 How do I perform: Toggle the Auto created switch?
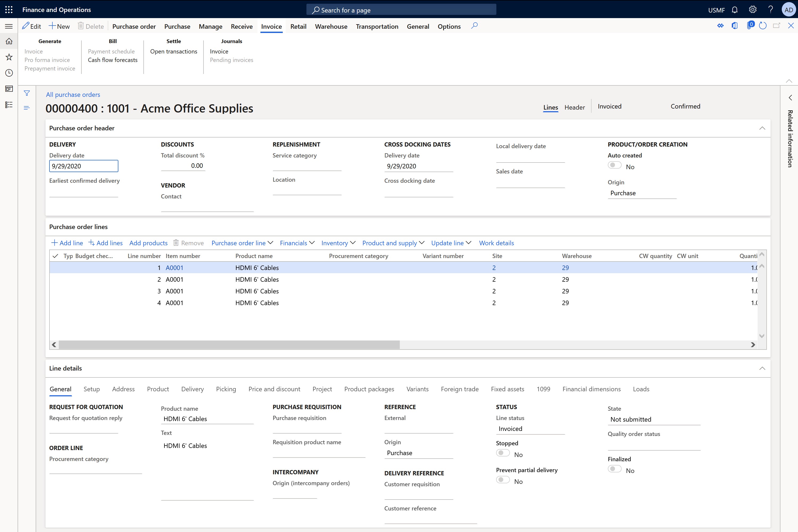614,166
